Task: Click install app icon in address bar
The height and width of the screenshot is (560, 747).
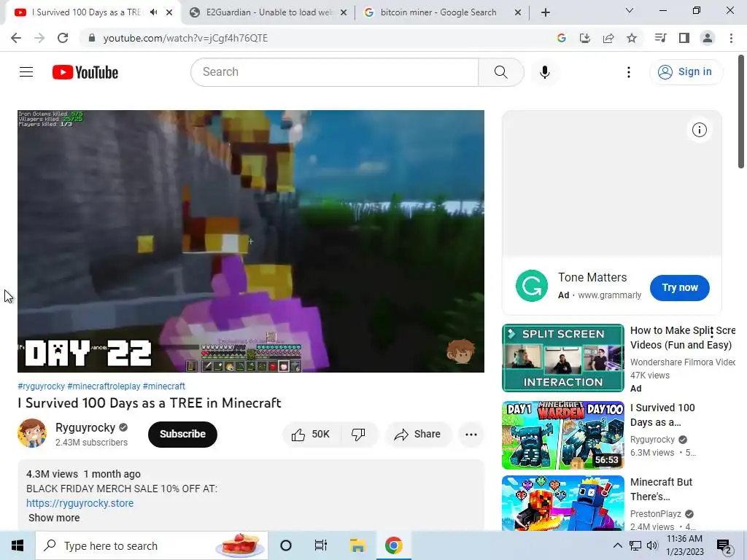Action: (x=585, y=38)
